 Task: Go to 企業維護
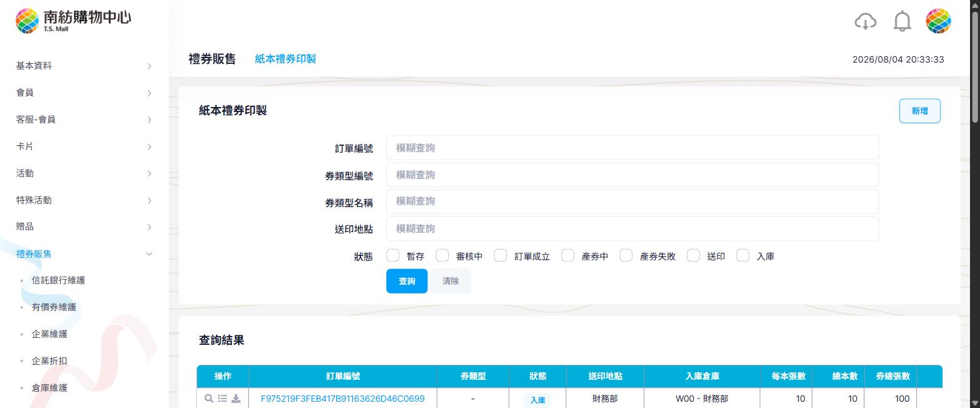pos(49,334)
